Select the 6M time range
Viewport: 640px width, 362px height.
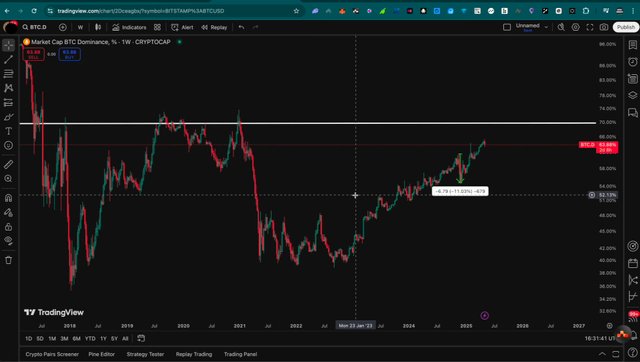pos(76,338)
